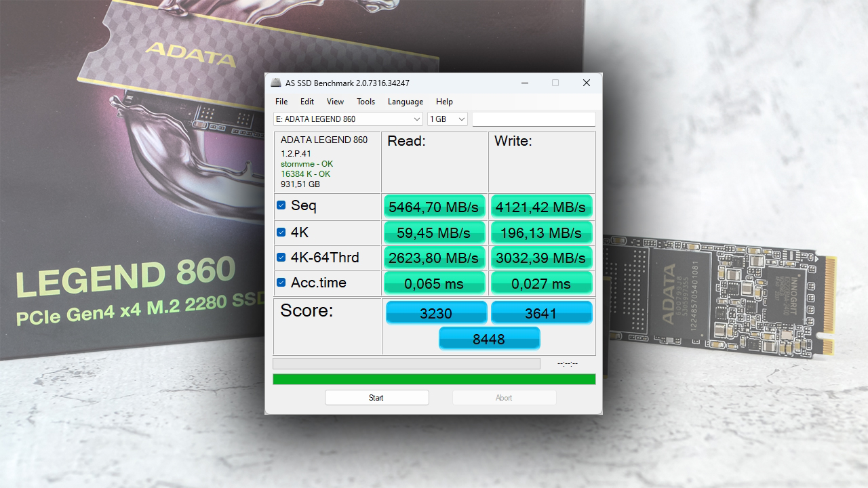Click the write score 3641
The height and width of the screenshot is (488, 868).
tap(541, 313)
